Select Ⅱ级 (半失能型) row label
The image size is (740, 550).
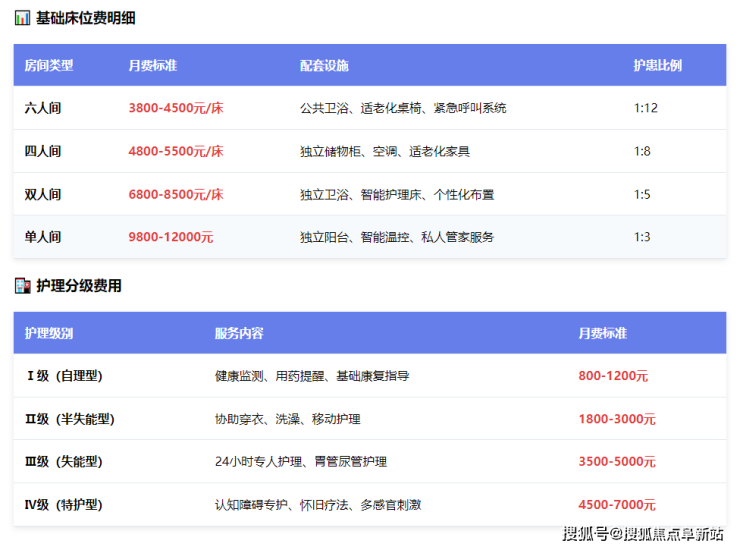[70, 419]
